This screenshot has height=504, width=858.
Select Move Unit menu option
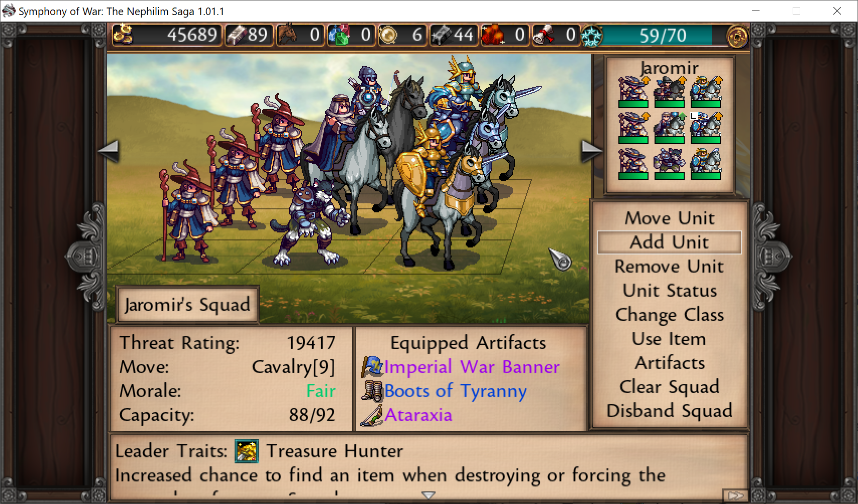coord(670,218)
